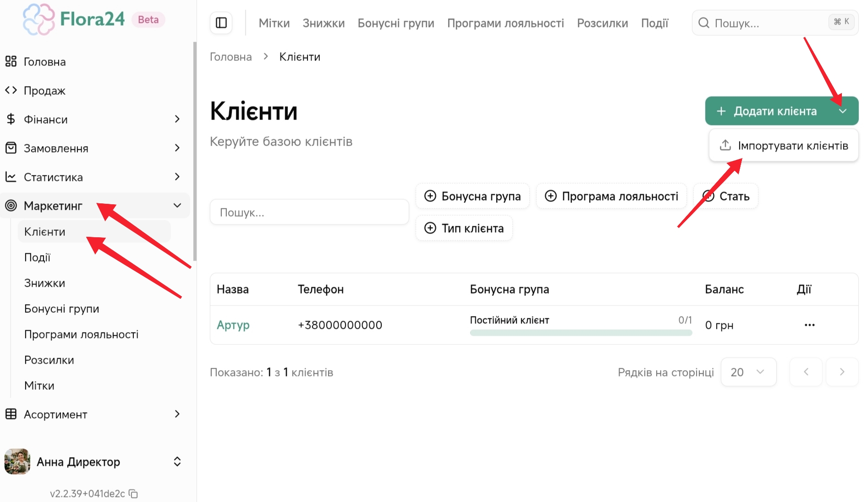Select Розсилки in the sidebar submenu
868x502 pixels.
point(49,360)
